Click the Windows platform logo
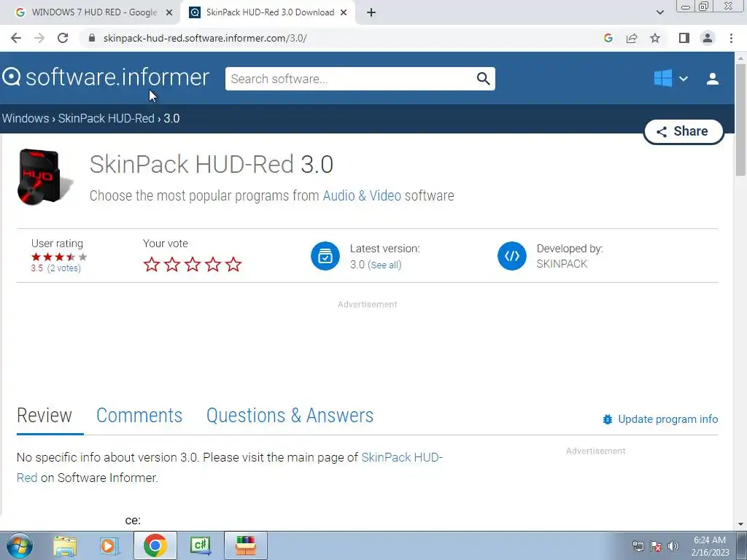This screenshot has width=747, height=560. point(662,78)
